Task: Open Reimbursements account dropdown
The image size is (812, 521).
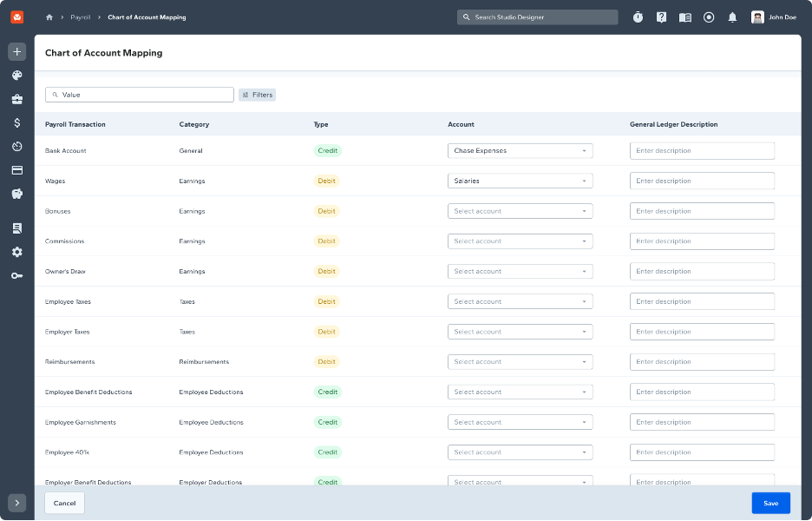Action: click(520, 362)
